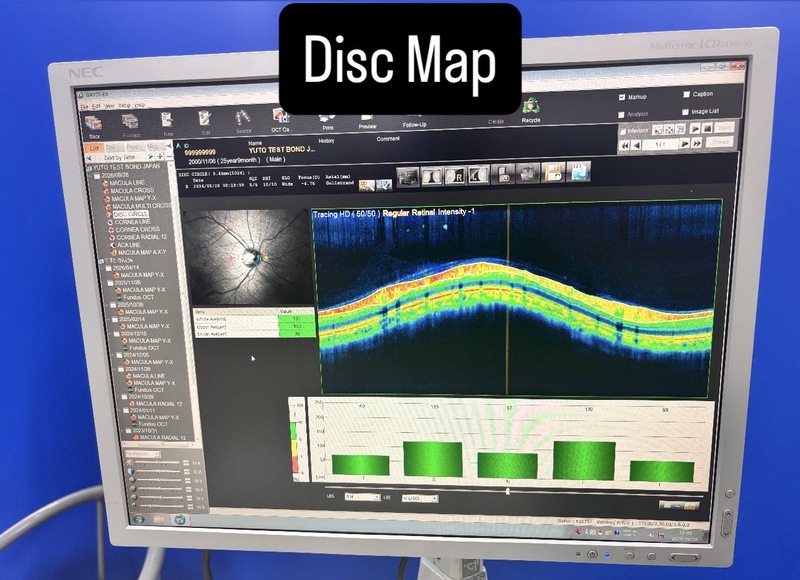Image resolution: width=800 pixels, height=580 pixels.
Task: Click the Print toolbar button
Action: [328, 122]
